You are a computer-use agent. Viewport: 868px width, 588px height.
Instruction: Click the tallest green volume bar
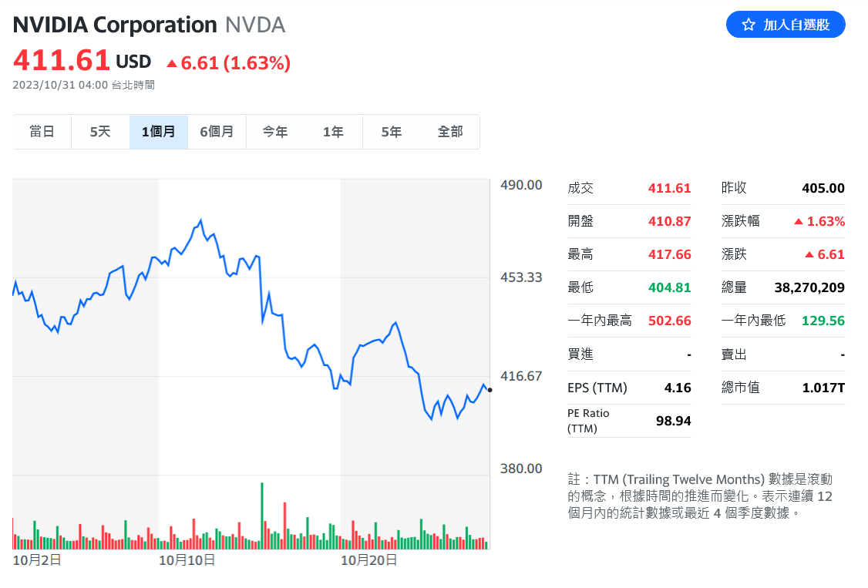pos(262,516)
